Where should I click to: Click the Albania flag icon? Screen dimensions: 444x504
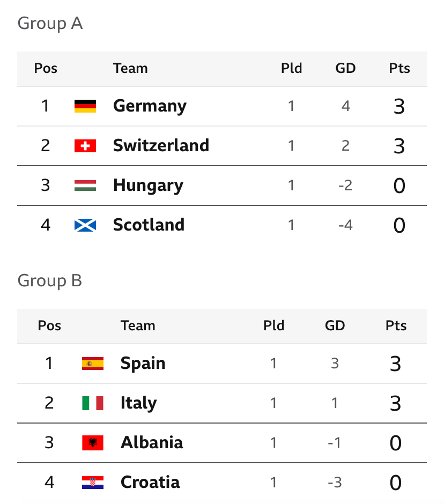[93, 442]
